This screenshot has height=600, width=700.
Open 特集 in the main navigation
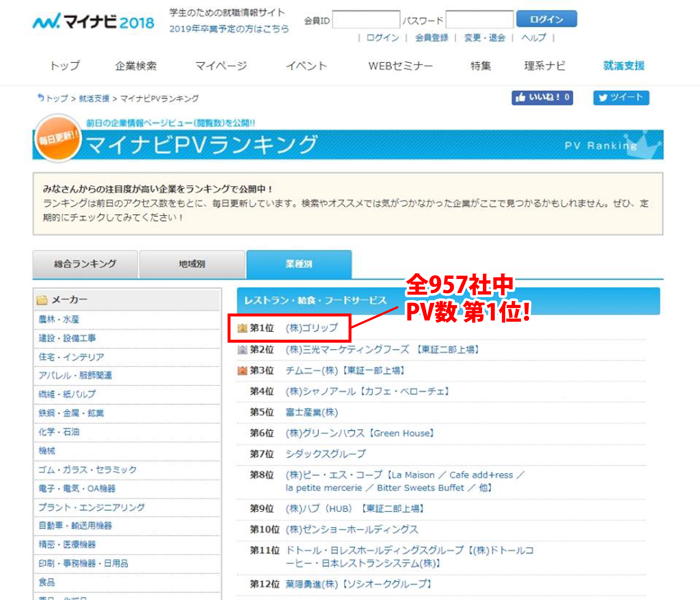click(480, 66)
